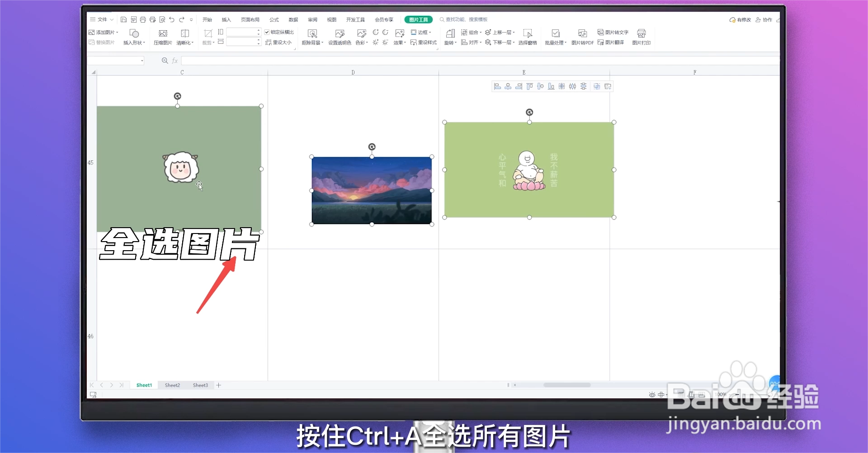Align bottom in floating align toolbar
Screen dimensions: 868x453
[x=551, y=86]
